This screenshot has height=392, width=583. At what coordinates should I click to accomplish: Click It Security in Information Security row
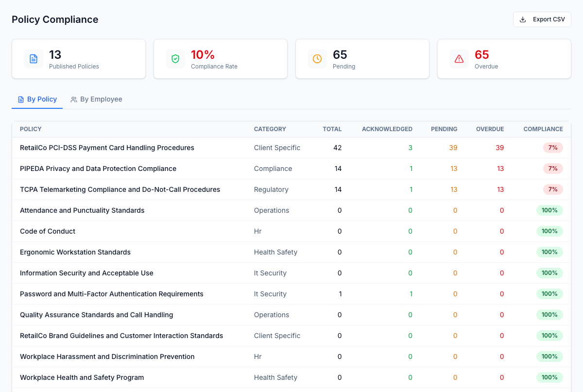coord(270,273)
